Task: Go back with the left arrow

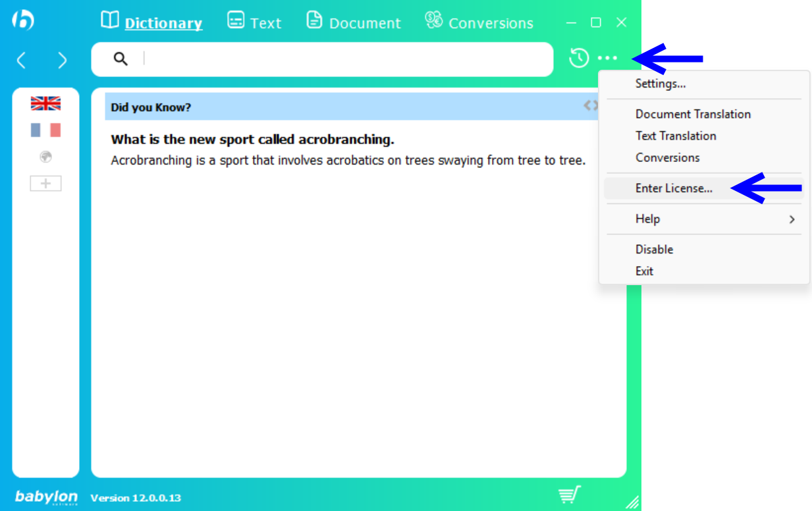Action: click(21, 61)
